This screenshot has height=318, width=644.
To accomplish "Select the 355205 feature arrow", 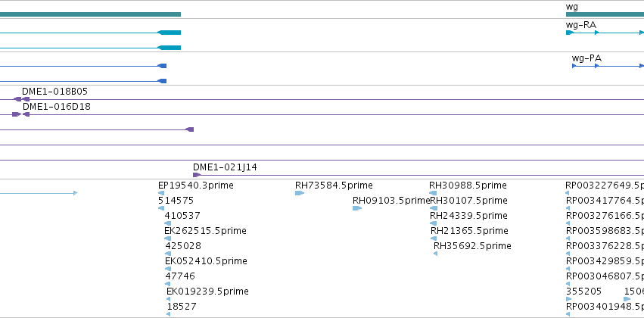I will coord(569,299).
